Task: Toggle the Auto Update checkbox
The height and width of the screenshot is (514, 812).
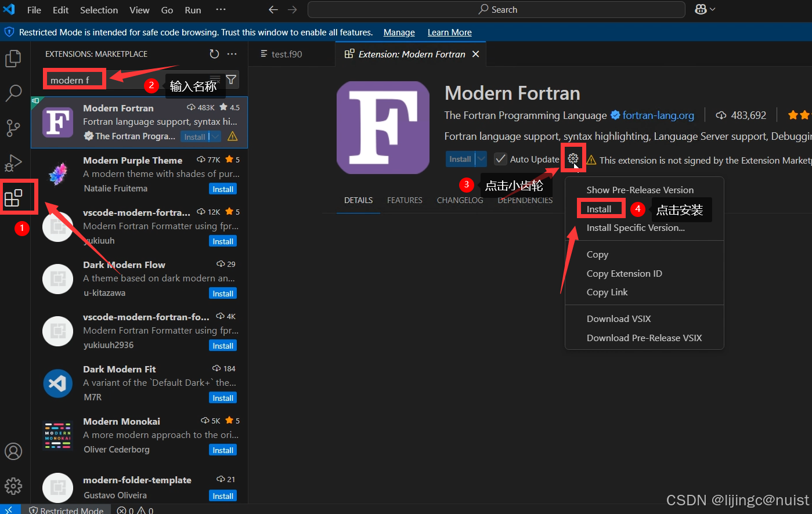Action: [x=500, y=159]
